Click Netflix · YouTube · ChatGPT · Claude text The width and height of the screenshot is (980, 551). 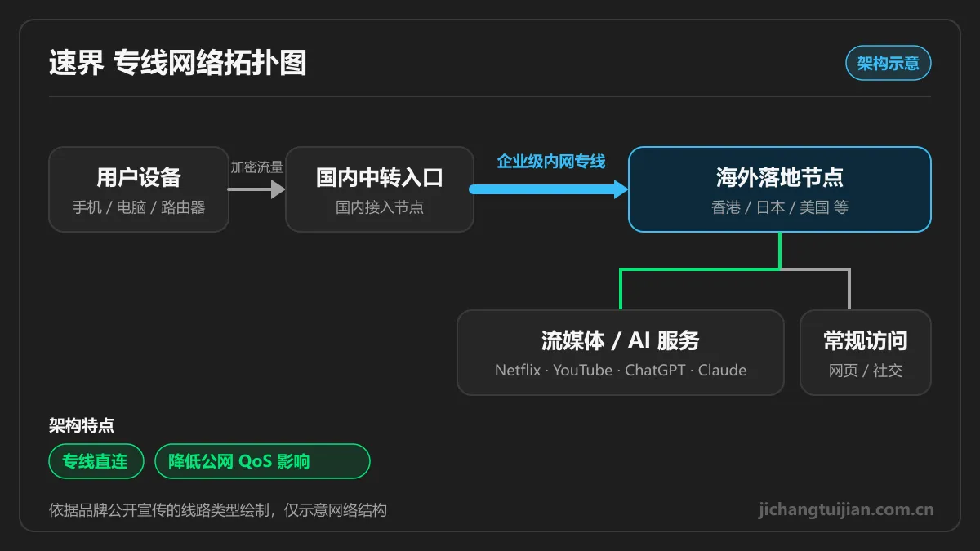pos(621,371)
